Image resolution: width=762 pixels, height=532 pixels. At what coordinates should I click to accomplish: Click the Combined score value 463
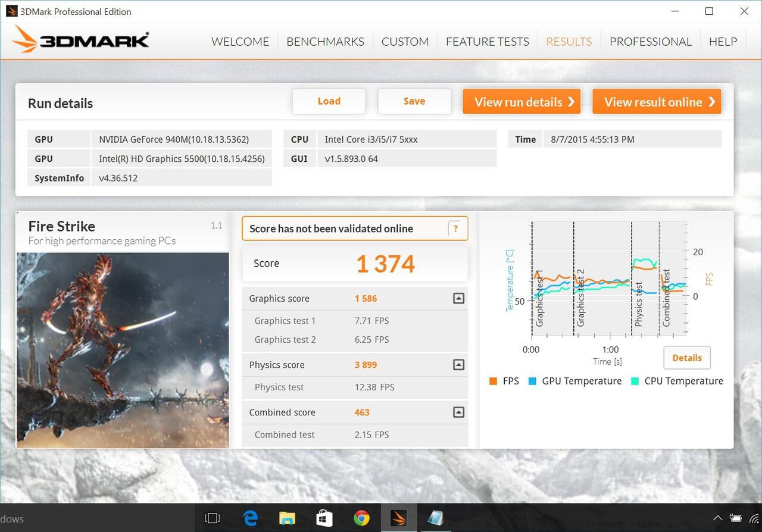tap(362, 412)
